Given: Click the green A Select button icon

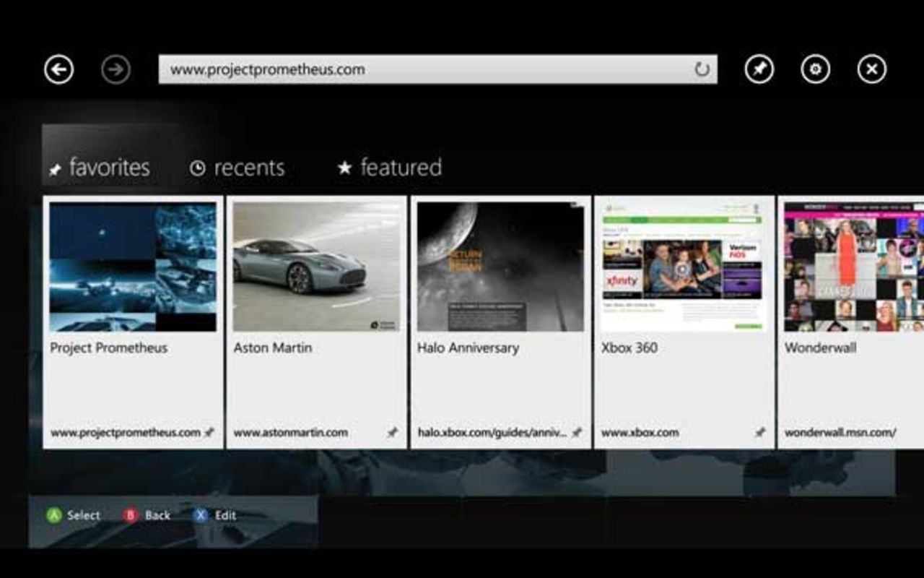Looking at the screenshot, I should pyautogui.click(x=53, y=515).
